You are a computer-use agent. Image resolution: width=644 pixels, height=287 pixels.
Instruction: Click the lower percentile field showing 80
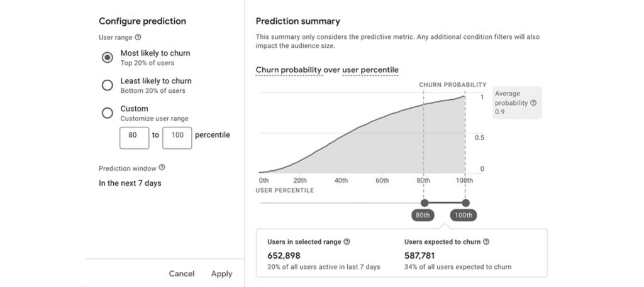[x=134, y=135]
